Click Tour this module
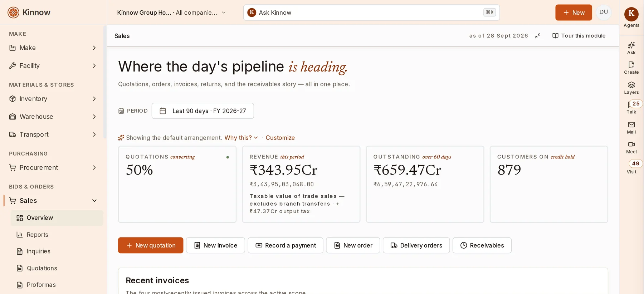This screenshot has height=294, width=644. click(579, 36)
